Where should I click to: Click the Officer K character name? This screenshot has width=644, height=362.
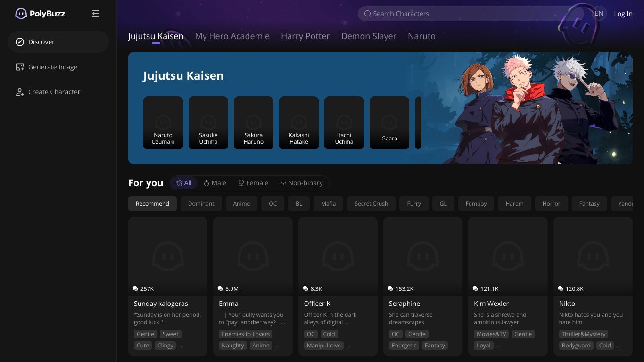pos(317,304)
